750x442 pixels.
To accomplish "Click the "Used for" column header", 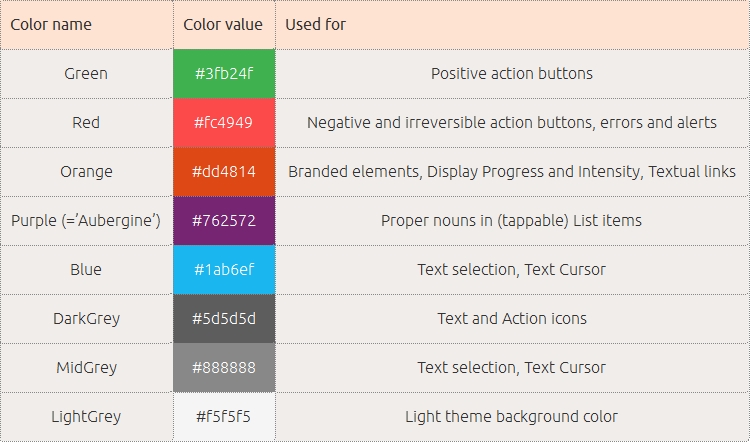I will [x=315, y=24].
